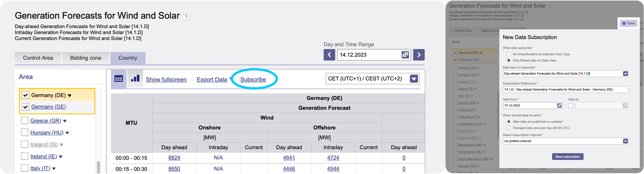644x174 pixels.
Task: Switch to chart view icon
Action: click(135, 79)
